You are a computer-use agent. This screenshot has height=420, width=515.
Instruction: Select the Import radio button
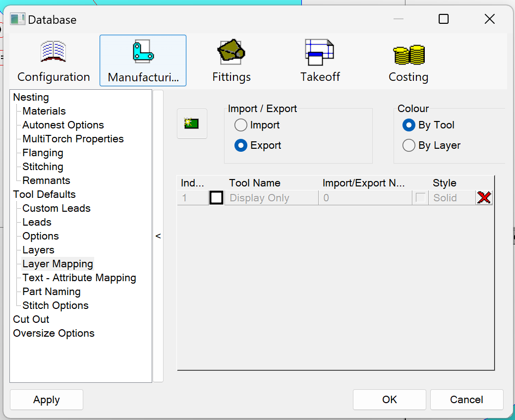pyautogui.click(x=241, y=125)
